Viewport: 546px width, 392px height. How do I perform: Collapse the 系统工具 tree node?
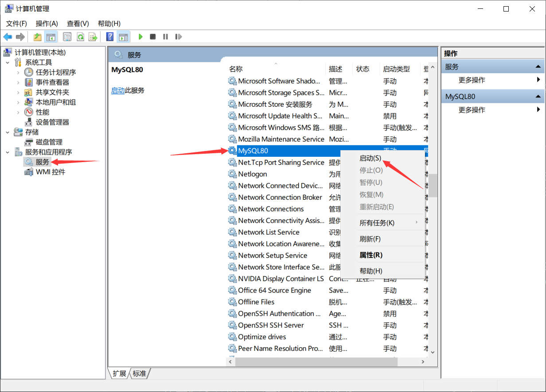8,62
